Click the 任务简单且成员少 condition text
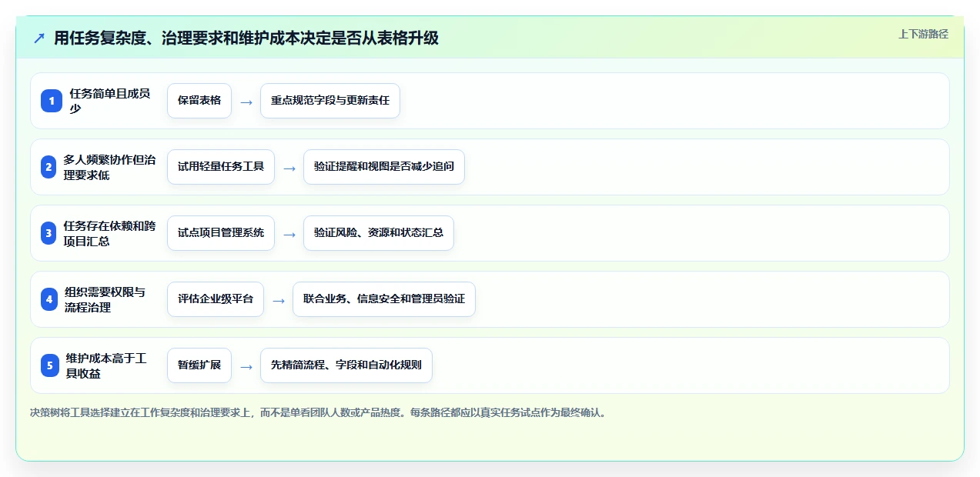 click(110, 101)
